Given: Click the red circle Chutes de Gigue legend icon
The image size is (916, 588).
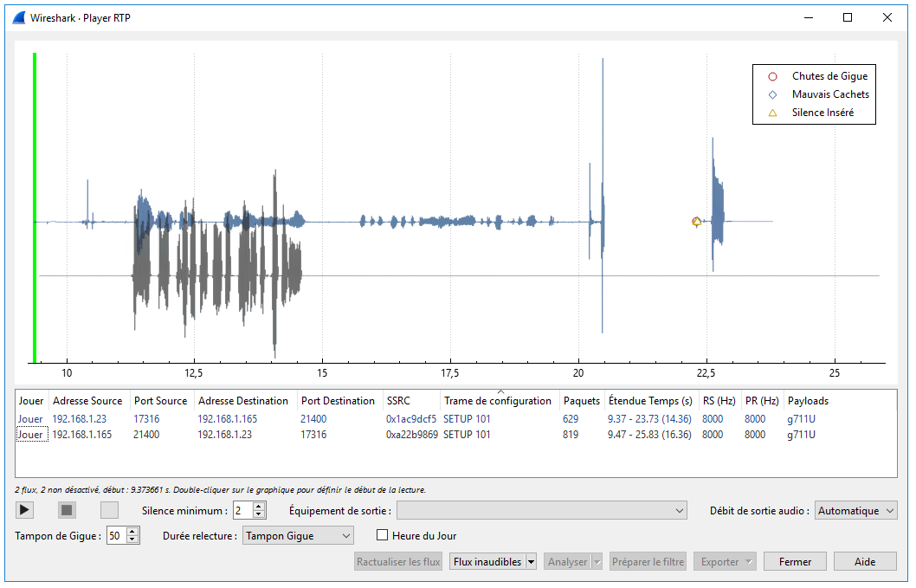Looking at the screenshot, I should [x=773, y=76].
